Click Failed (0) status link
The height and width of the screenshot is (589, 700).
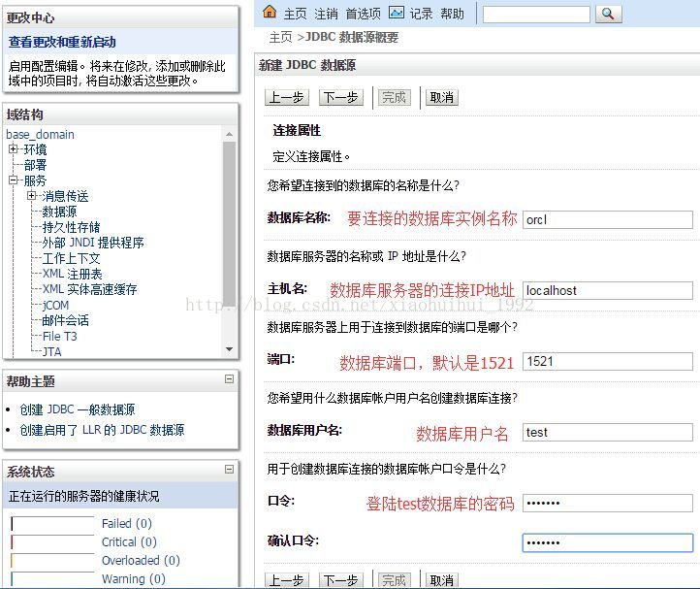pos(127,523)
